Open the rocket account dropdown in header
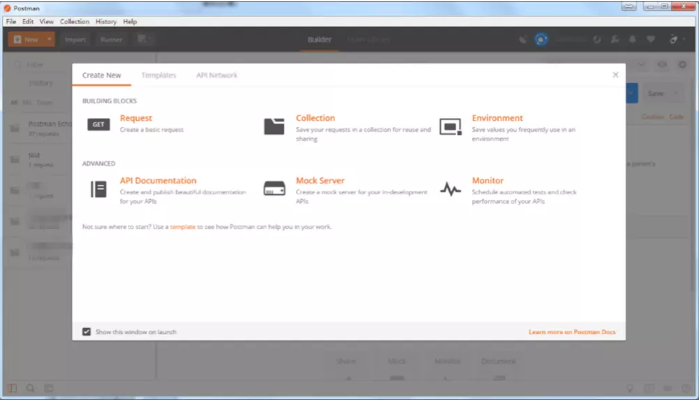Screen dimensions: 699x400 tap(677, 39)
